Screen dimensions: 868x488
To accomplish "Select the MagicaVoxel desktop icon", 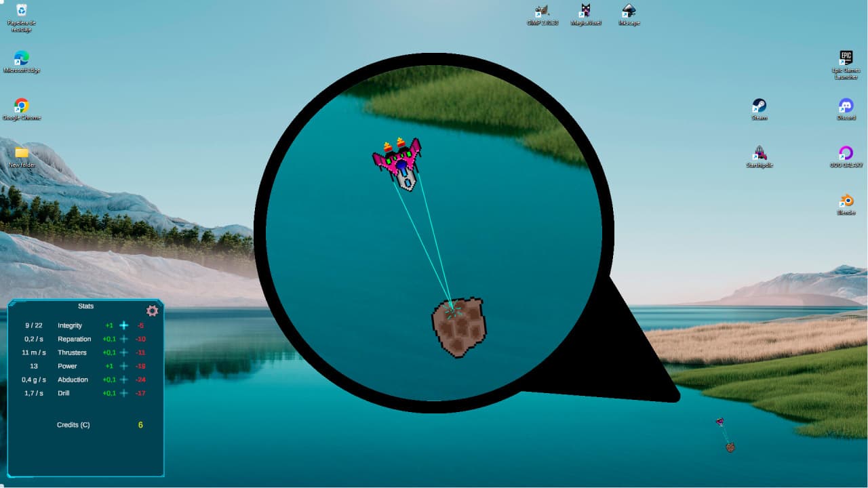I will pos(585,11).
